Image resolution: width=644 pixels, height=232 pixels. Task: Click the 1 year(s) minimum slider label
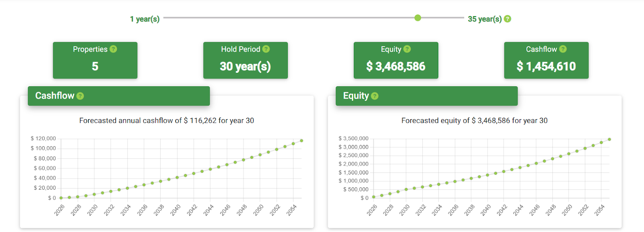click(x=144, y=19)
